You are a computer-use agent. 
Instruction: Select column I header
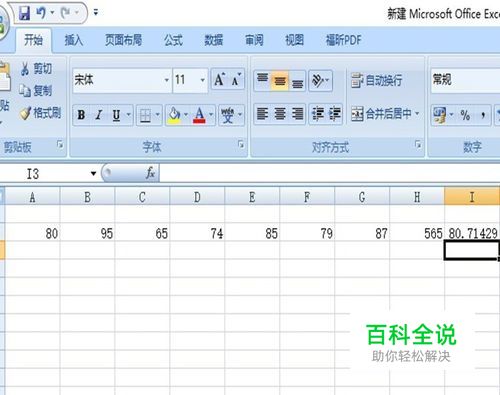point(472,197)
